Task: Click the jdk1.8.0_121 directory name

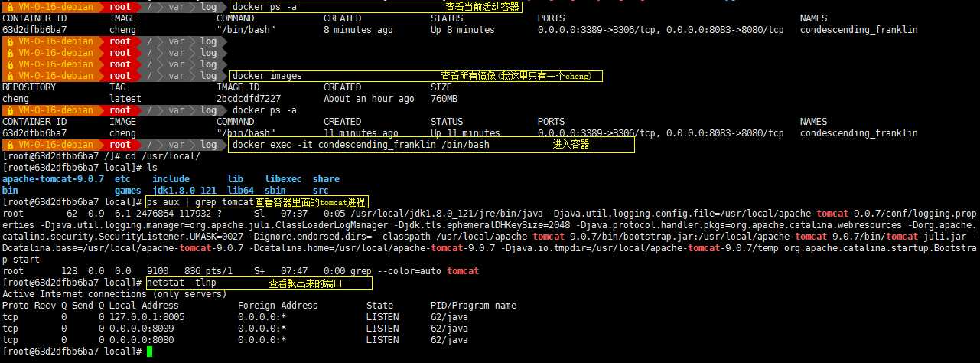Action: pos(184,191)
